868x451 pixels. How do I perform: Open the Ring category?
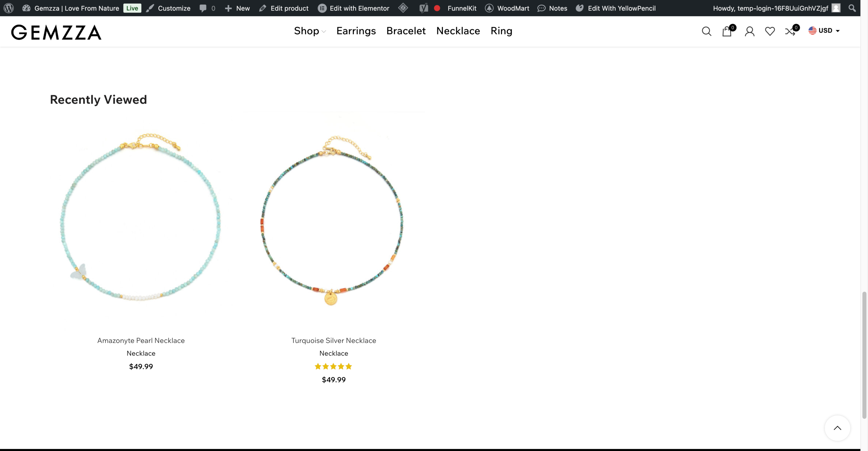tap(501, 31)
